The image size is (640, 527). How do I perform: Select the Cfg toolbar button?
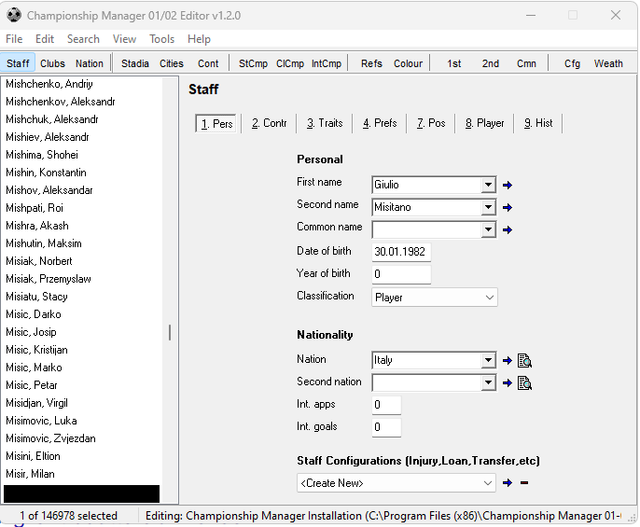(572, 64)
